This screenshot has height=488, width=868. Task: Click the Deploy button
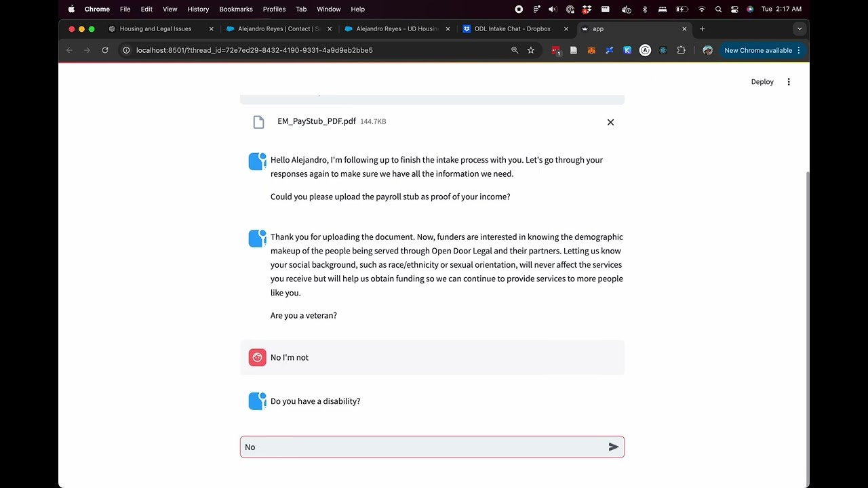click(762, 82)
